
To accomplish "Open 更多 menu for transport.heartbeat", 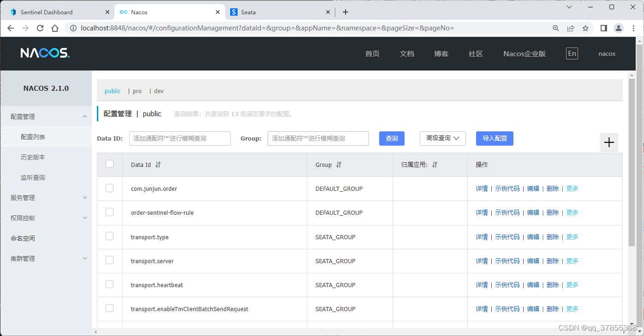I will (x=572, y=285).
